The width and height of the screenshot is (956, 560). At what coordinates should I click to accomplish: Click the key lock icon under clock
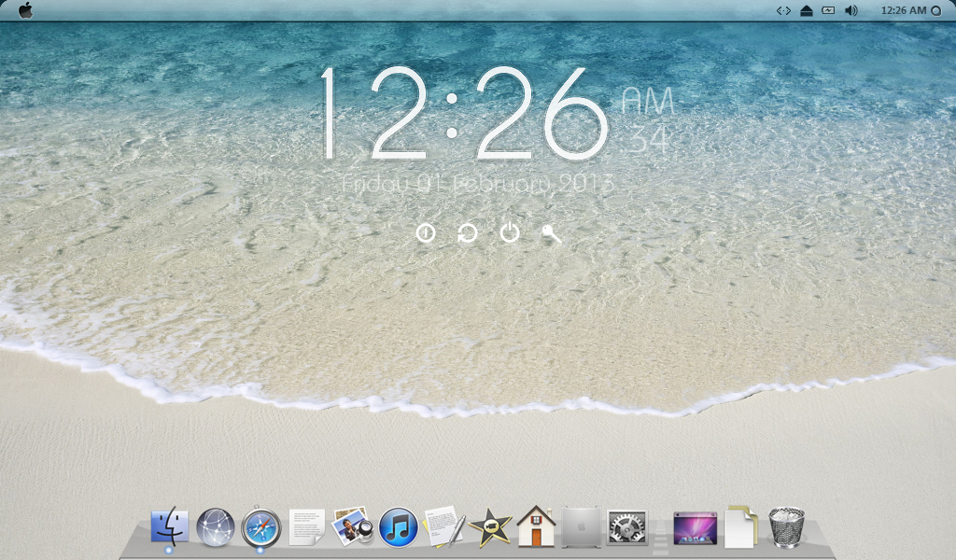552,234
